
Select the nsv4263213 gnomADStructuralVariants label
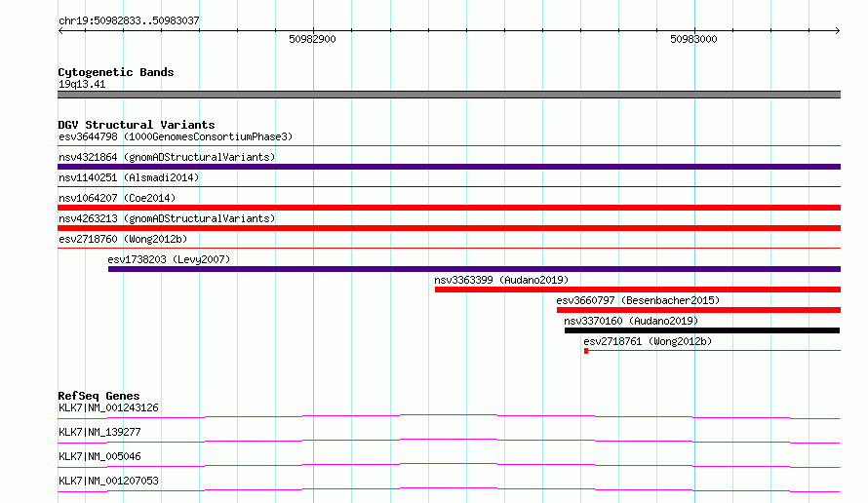tap(167, 218)
